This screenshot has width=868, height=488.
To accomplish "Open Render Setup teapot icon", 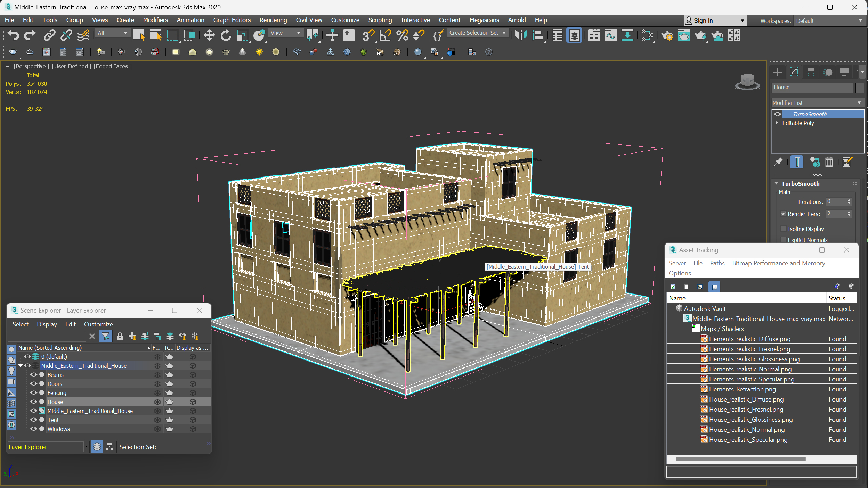I will 667,35.
